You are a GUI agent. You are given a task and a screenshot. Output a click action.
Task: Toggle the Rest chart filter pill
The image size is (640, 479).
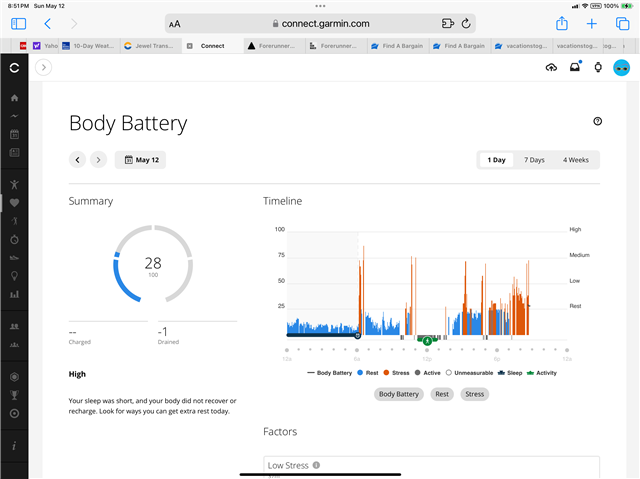point(441,394)
